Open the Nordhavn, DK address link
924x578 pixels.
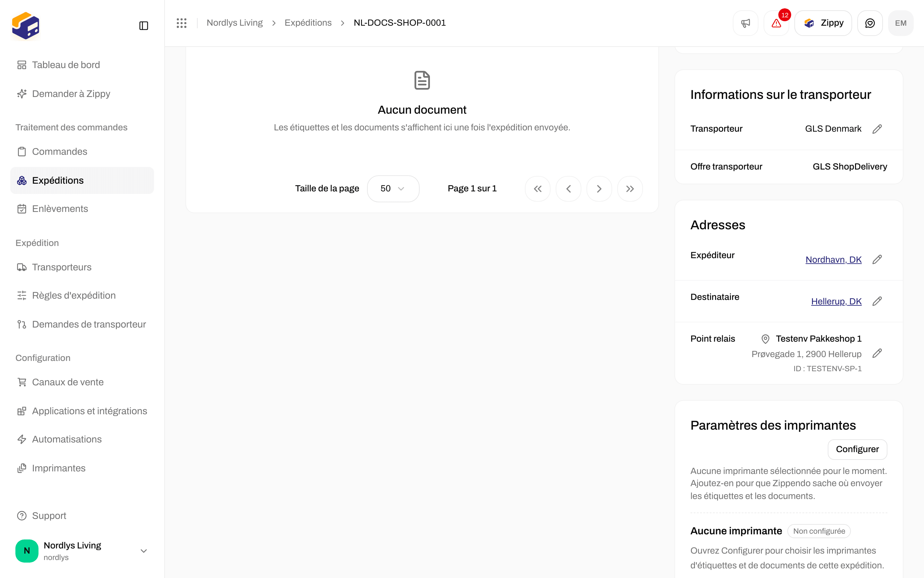coord(834,259)
